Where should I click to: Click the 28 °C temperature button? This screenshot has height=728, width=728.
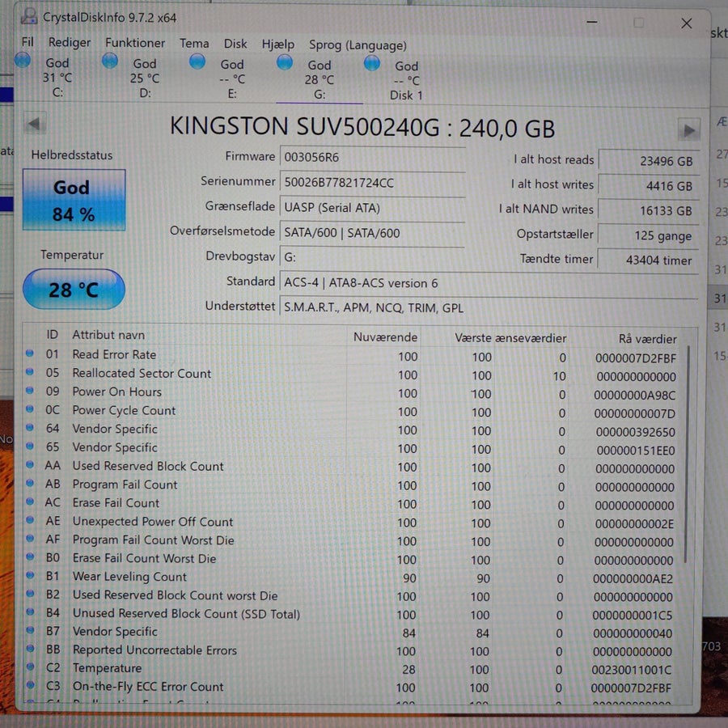(x=74, y=290)
